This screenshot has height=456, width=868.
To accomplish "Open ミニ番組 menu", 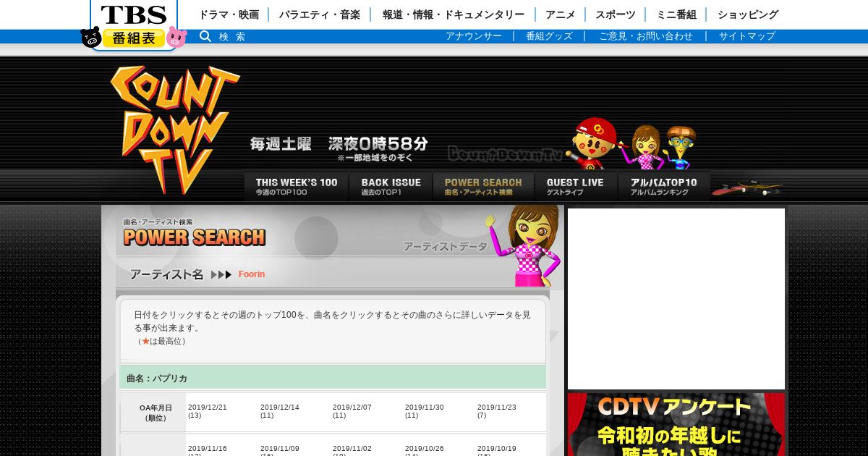I will (x=676, y=14).
